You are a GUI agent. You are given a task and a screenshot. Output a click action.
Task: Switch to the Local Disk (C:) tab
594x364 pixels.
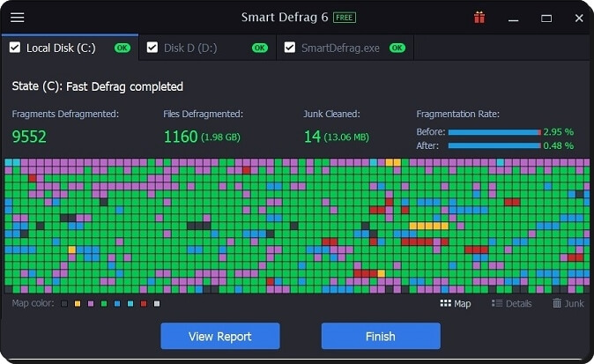pyautogui.click(x=71, y=48)
